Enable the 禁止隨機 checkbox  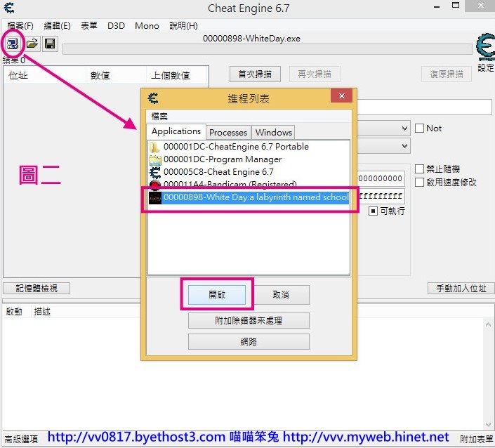coord(419,169)
